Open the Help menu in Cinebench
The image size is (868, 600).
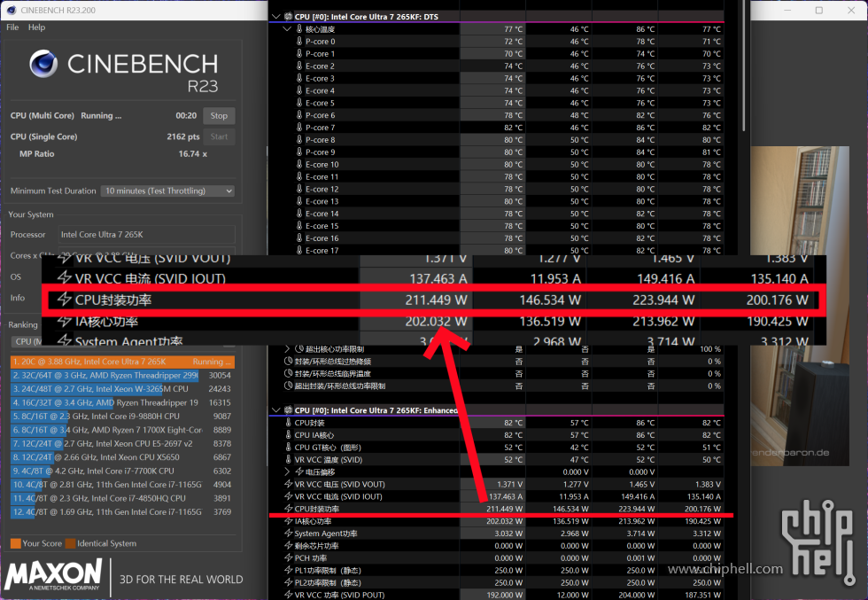[36, 27]
